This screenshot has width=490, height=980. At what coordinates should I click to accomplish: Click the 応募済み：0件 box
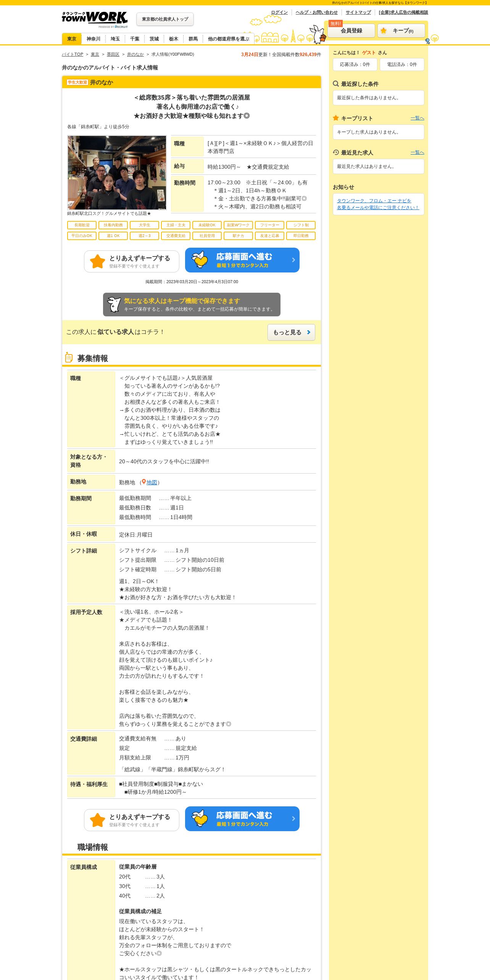click(355, 64)
